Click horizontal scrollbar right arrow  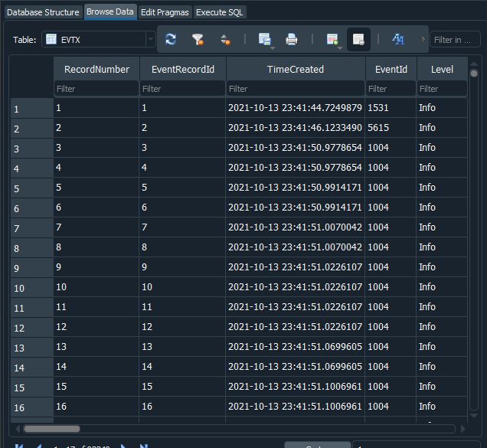pos(462,429)
